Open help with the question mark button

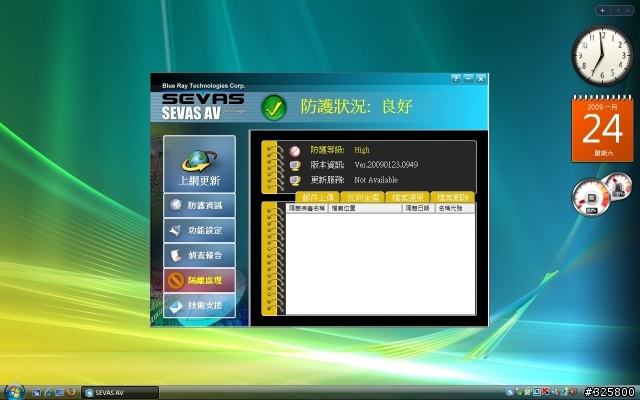456,79
